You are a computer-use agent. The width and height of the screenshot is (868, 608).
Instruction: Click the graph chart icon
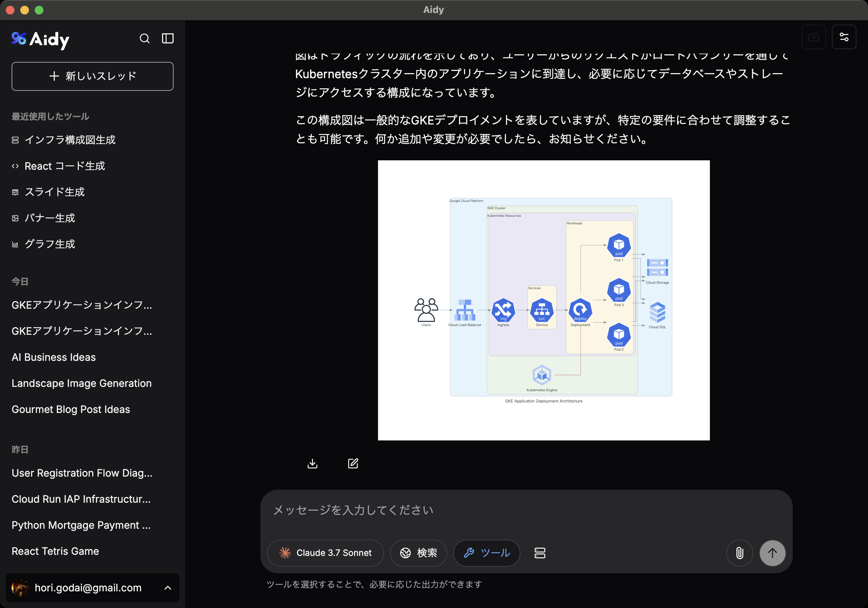click(15, 245)
